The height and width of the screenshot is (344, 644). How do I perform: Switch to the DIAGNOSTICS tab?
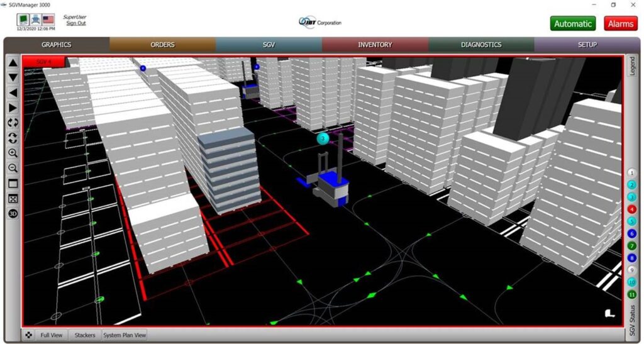[x=481, y=45]
